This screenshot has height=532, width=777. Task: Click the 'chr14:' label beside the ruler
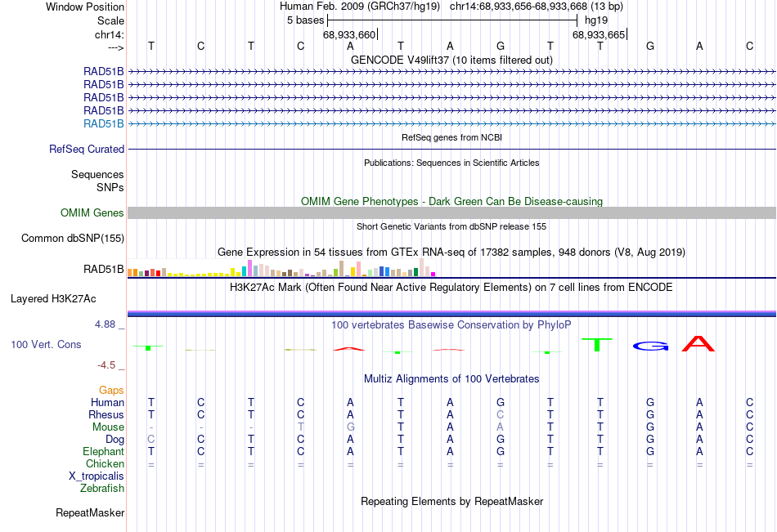click(109, 34)
